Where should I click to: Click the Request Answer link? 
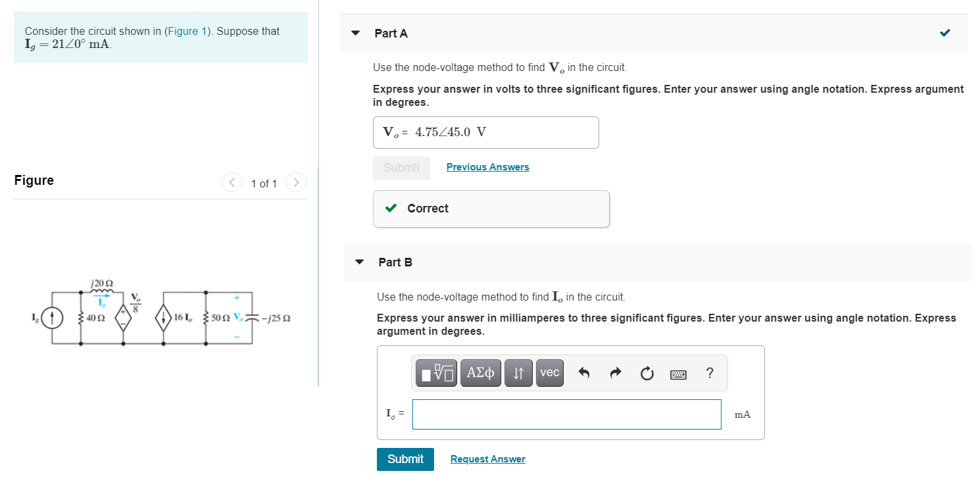click(487, 459)
